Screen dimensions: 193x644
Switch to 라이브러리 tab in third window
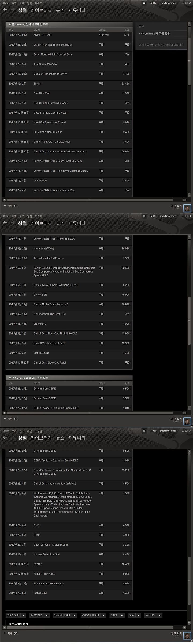[41, 438]
